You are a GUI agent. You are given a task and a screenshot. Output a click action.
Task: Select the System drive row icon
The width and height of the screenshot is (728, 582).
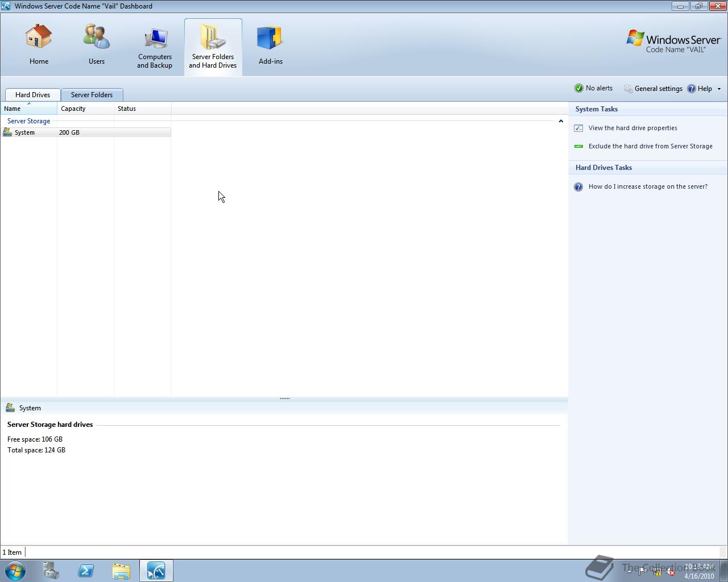tap(7, 132)
